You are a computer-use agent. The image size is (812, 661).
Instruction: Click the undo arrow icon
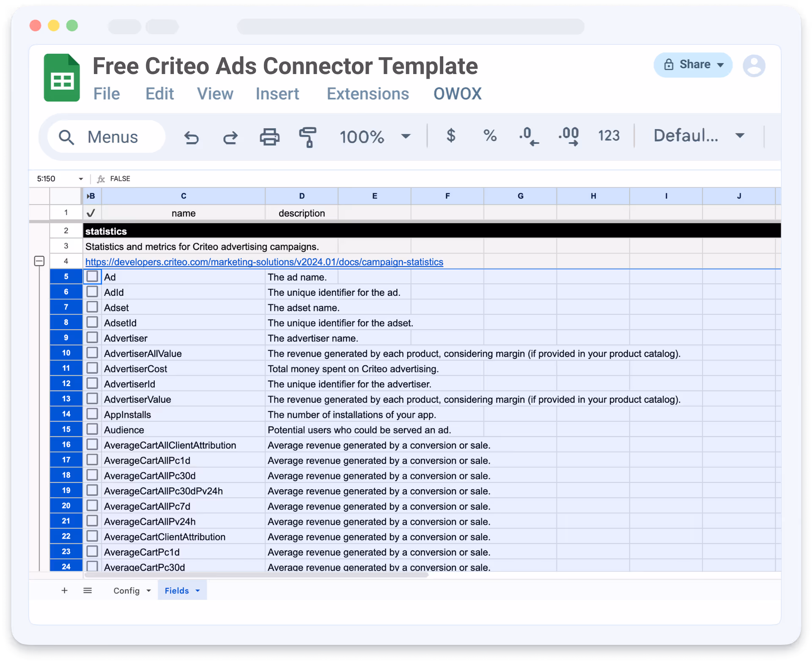point(192,137)
